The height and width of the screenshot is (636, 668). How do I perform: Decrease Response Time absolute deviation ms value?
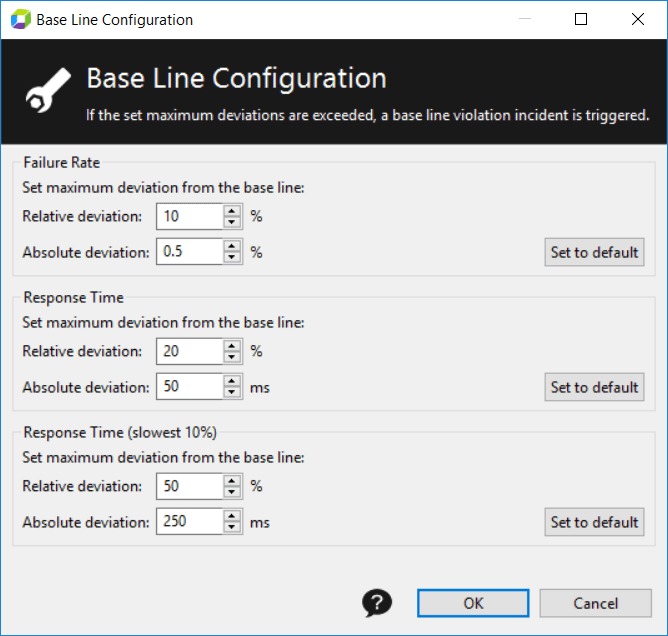coord(232,392)
